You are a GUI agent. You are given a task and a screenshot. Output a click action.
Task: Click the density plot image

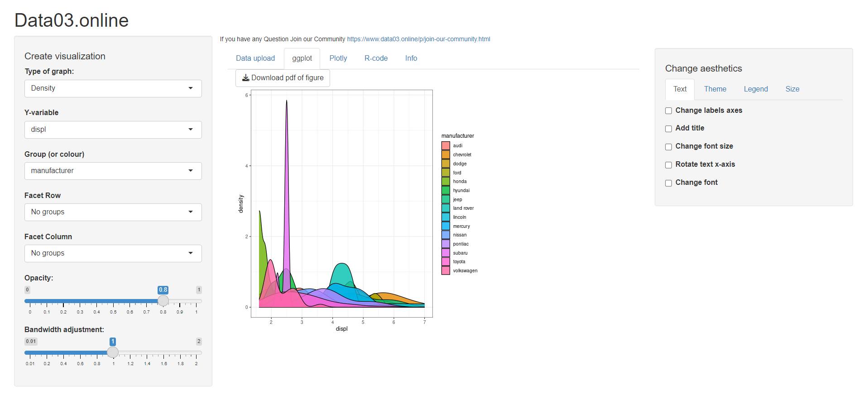point(358,211)
